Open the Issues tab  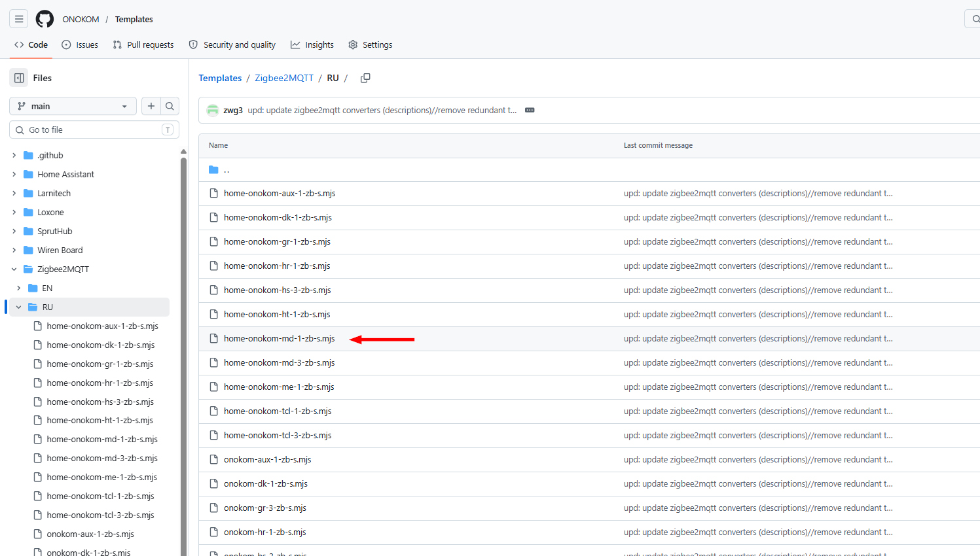coord(80,45)
